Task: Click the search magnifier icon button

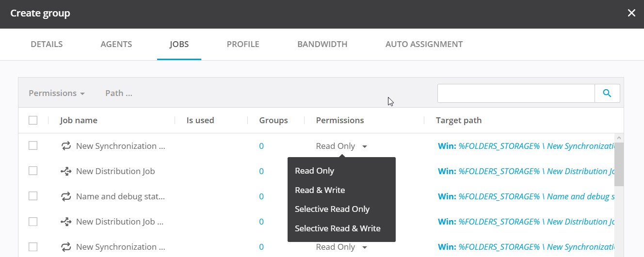Action: (607, 94)
